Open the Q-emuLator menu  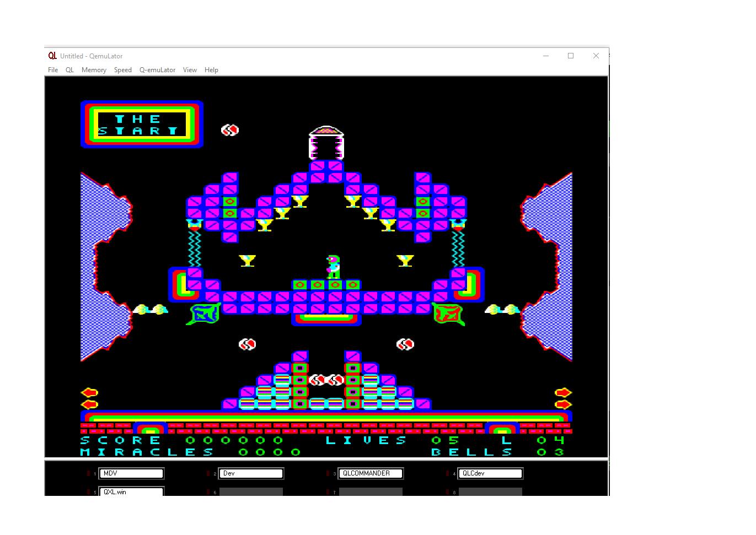click(157, 70)
